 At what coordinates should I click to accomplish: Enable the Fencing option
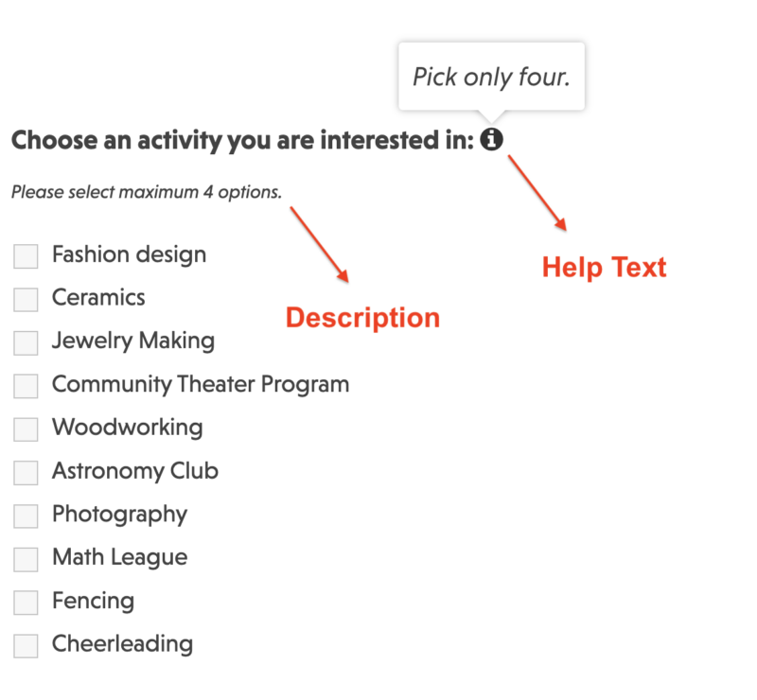[25, 602]
